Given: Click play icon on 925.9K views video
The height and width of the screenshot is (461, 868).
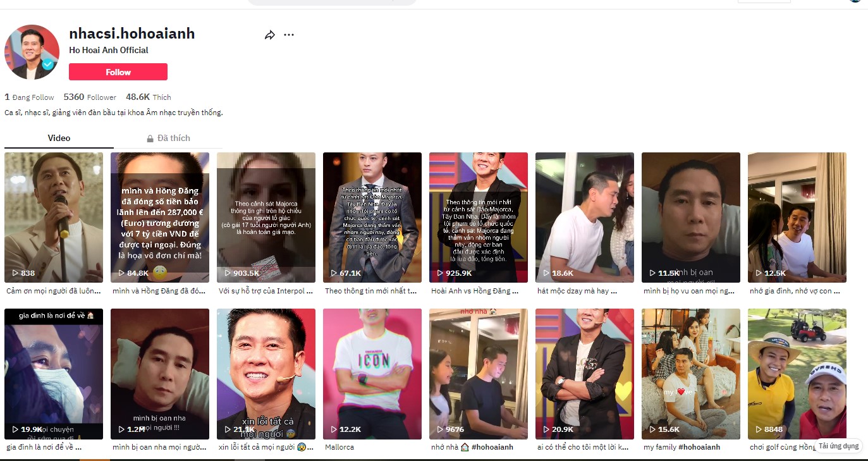Looking at the screenshot, I should click(x=441, y=273).
